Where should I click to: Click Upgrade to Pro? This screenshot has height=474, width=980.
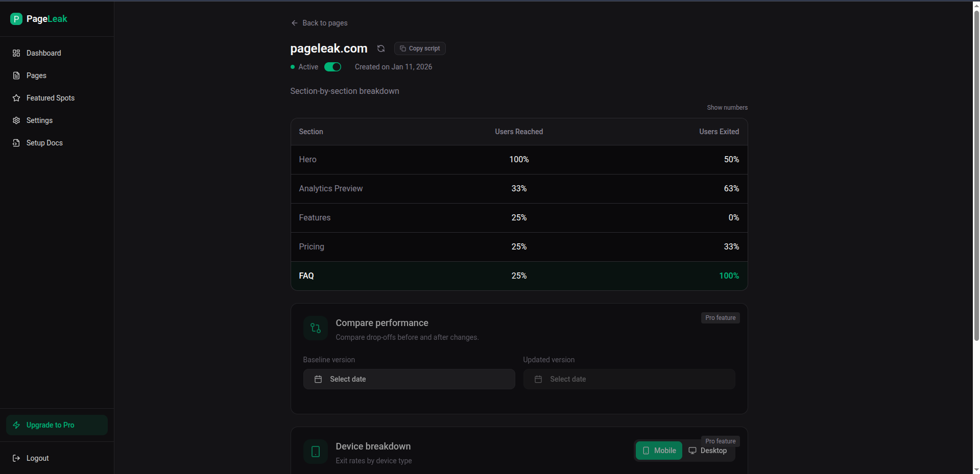tap(56, 425)
